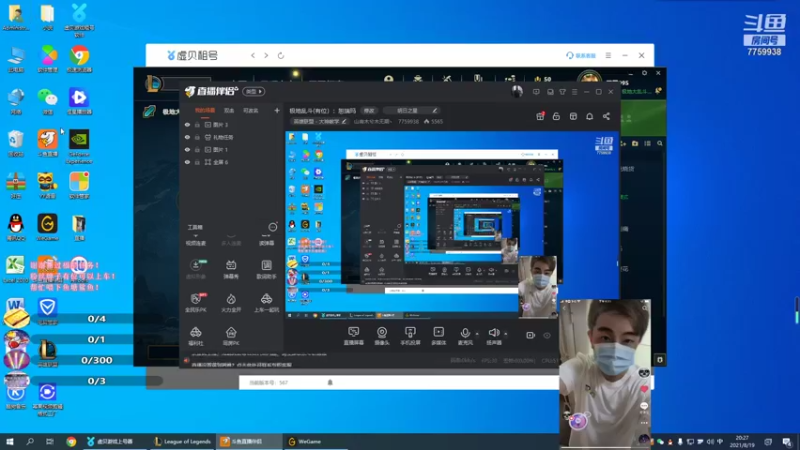The image size is (800, 450).
Task: Open the menu in the 虚贝租号 window
Action: click(x=608, y=55)
